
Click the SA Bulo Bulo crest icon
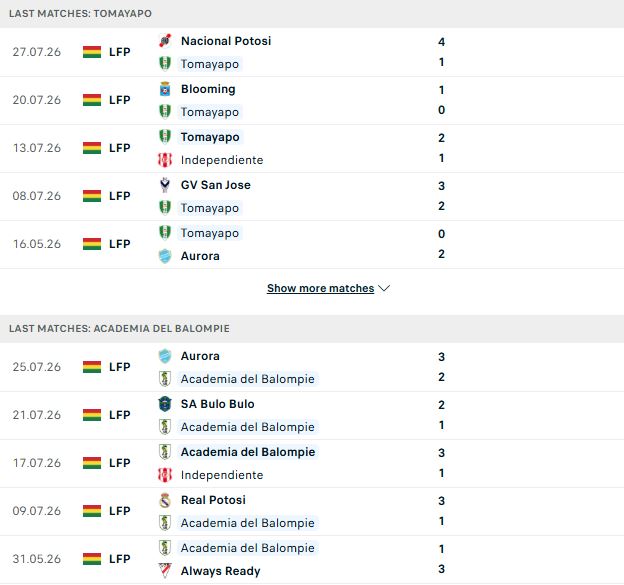point(165,404)
